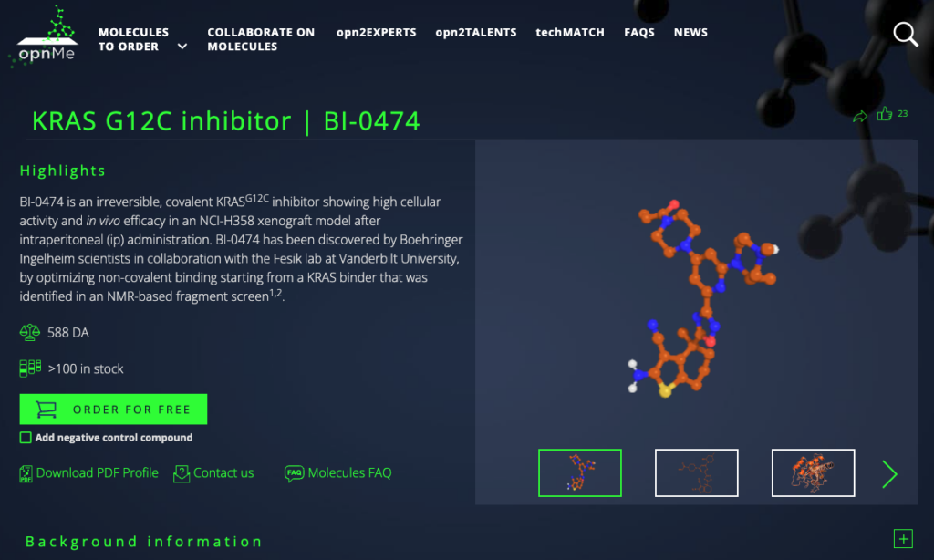Viewport: 934px width, 560px height.
Task: Click the PDF file icon
Action: pos(26,473)
